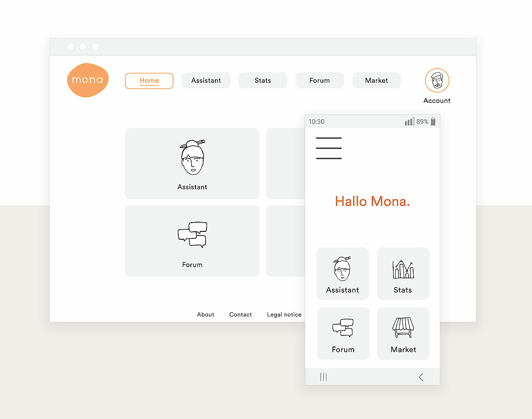Open the Contact footer link
This screenshot has height=419, width=532.
click(x=241, y=315)
